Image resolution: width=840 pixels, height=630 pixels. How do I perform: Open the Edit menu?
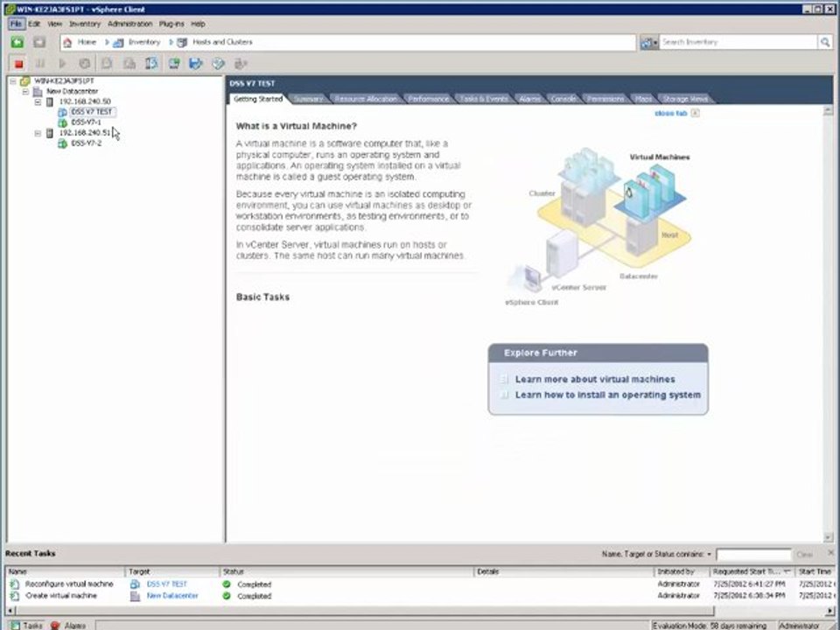pos(34,24)
